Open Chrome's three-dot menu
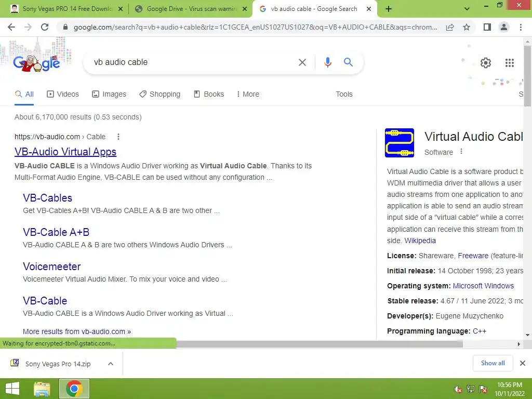 pos(521,27)
